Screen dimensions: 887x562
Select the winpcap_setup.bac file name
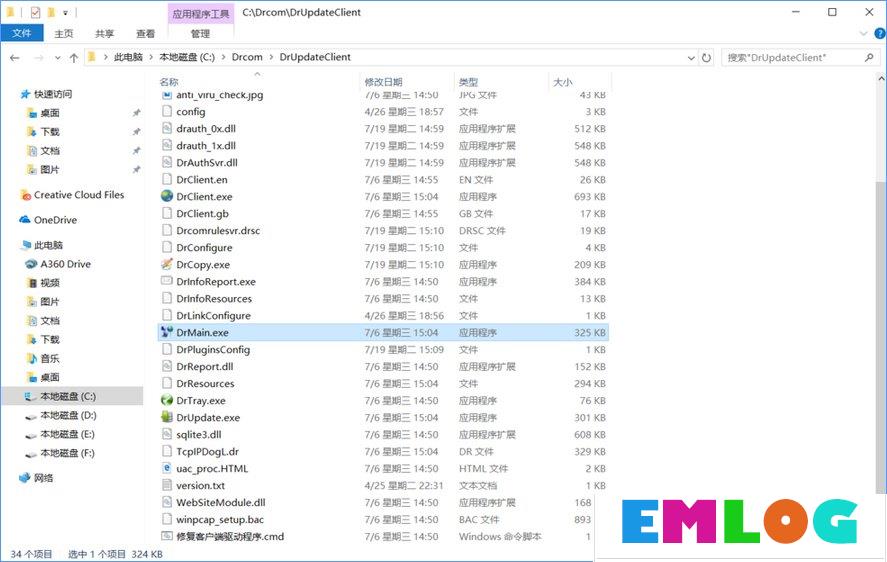(x=220, y=519)
